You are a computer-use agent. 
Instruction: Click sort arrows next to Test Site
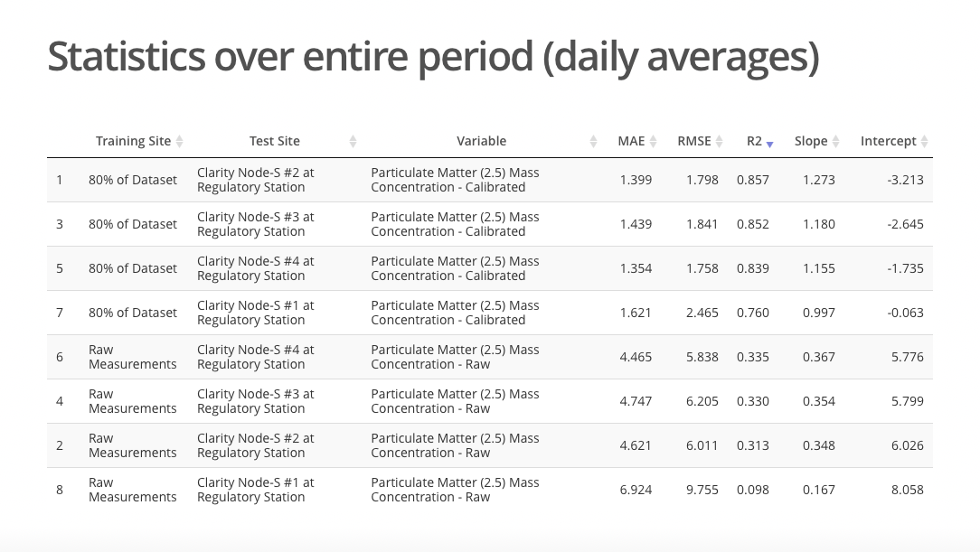pyautogui.click(x=353, y=142)
